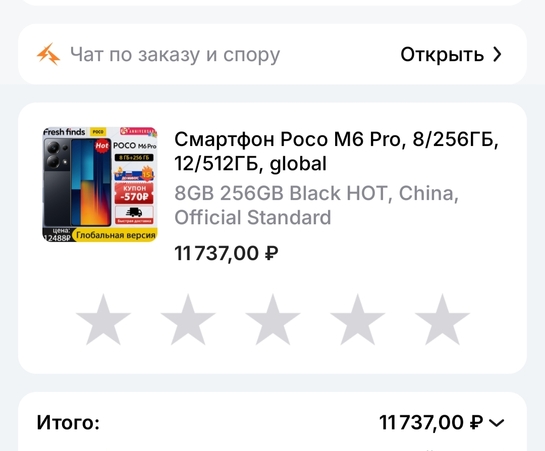545x451 pixels.
Task: Rate the product two stars
Action: [188, 320]
